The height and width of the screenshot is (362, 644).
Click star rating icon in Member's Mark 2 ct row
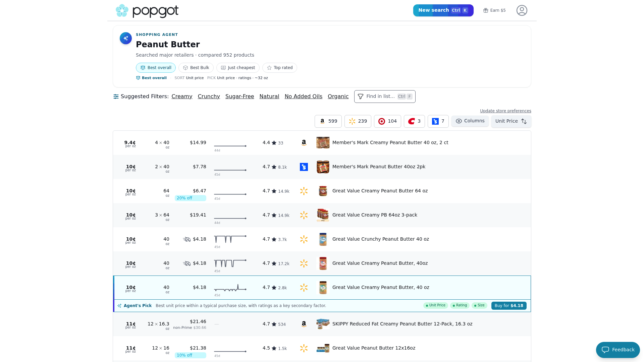pyautogui.click(x=274, y=143)
